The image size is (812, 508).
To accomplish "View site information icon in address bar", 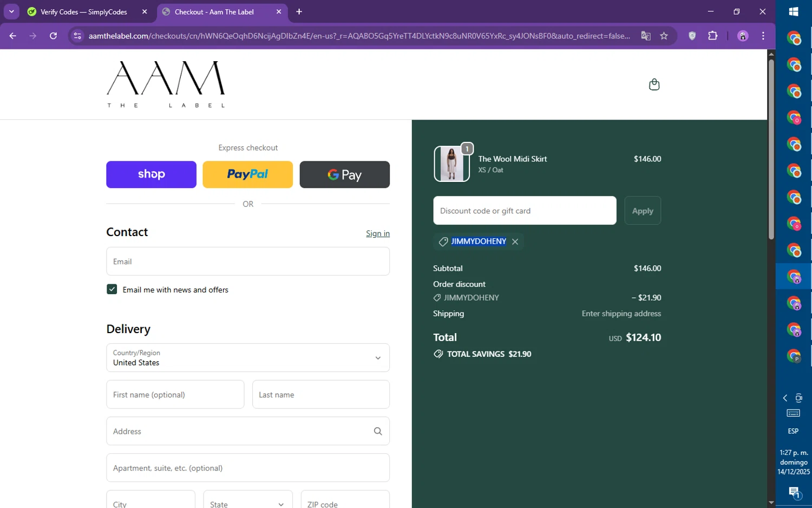I will 77,36.
